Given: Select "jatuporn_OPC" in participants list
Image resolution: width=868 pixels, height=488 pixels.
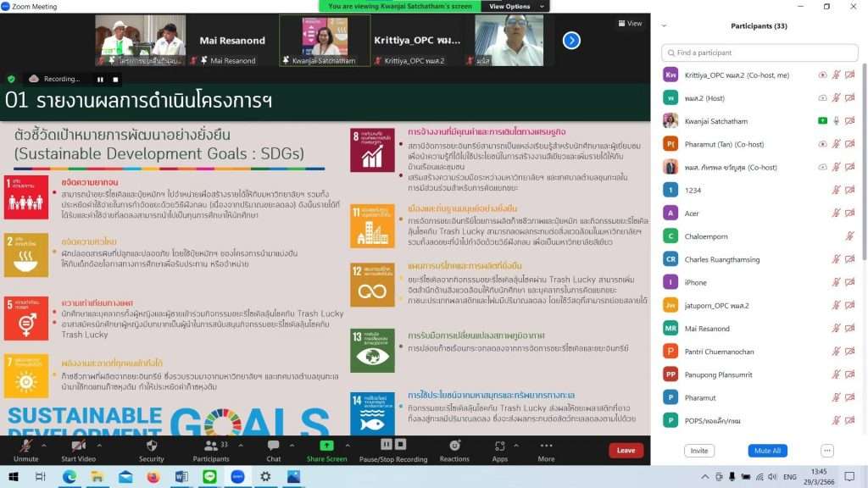Looking at the screenshot, I should pyautogui.click(x=716, y=305).
